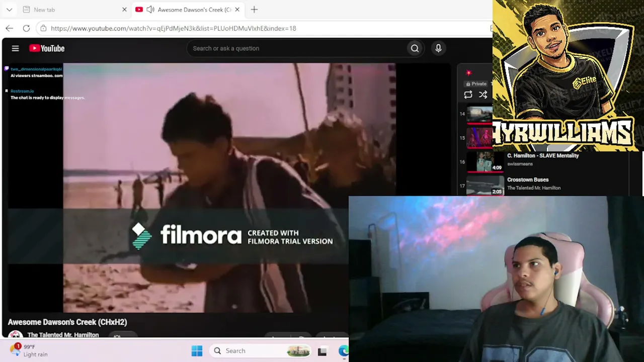This screenshot has height=362, width=644.
Task: Click the 'Awesome Dawson's Creek (CHxH2)' video title
Action: coord(67,322)
